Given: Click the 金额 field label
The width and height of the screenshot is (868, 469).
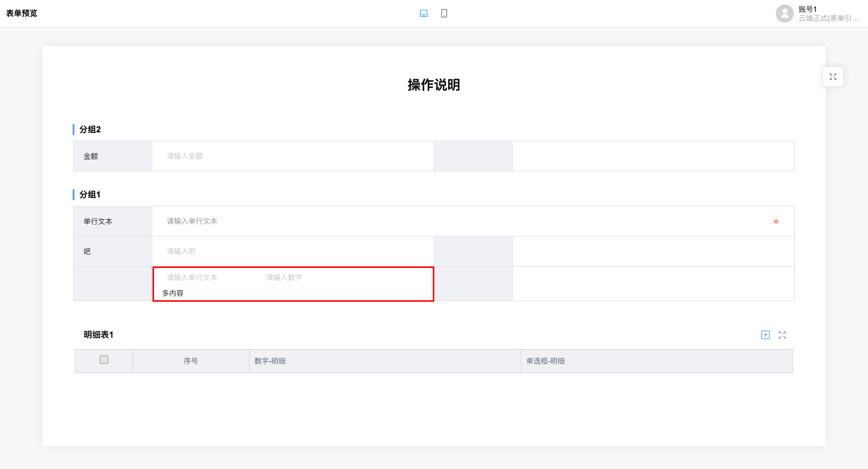Looking at the screenshot, I should (91, 156).
